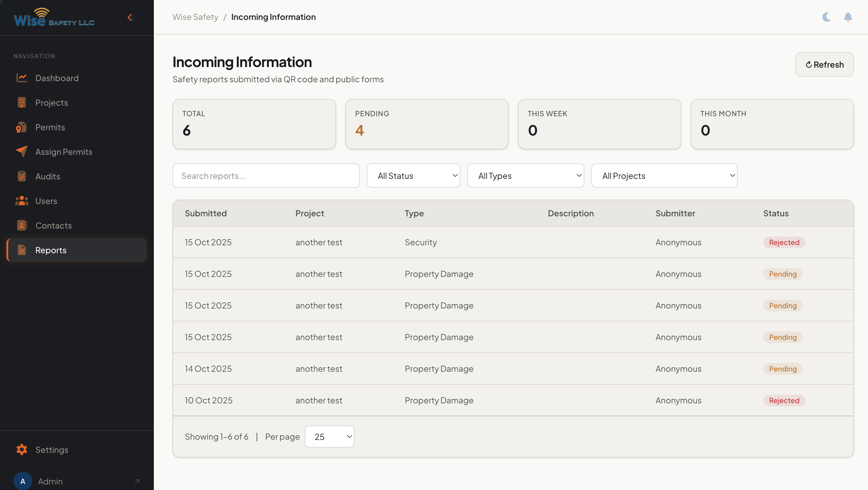Select the Audits shield icon

click(22, 176)
